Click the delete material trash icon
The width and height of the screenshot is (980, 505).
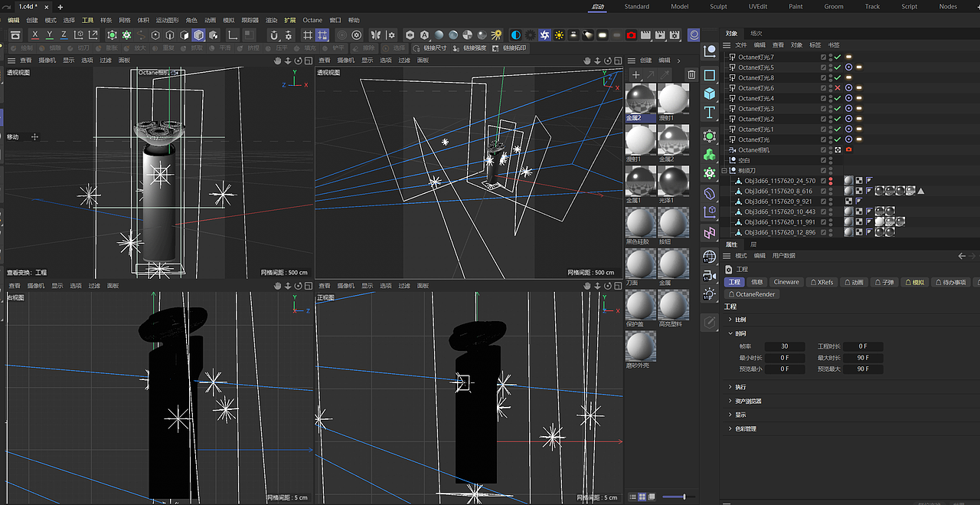click(691, 74)
